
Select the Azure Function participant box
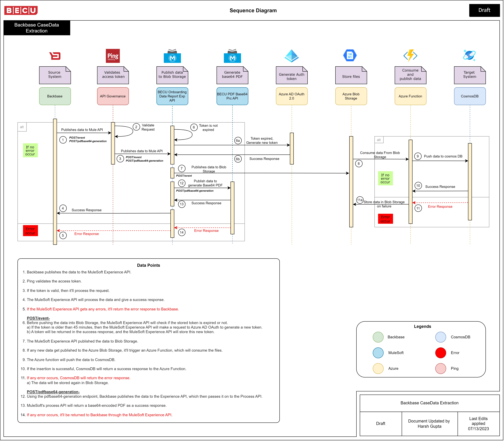click(410, 96)
